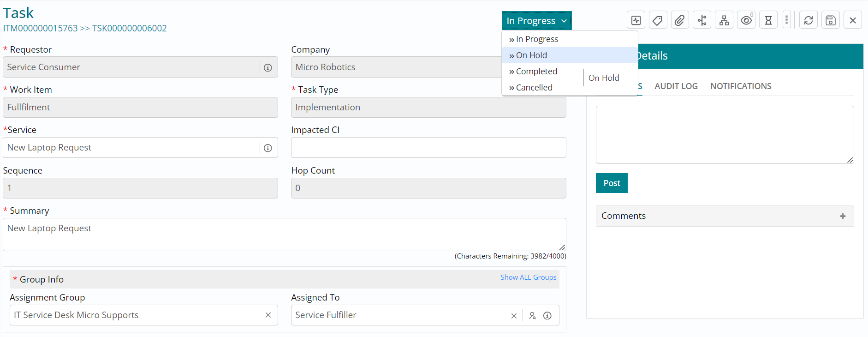The height and width of the screenshot is (337, 868).
Task: Open attachments via the paperclip icon
Action: click(680, 20)
